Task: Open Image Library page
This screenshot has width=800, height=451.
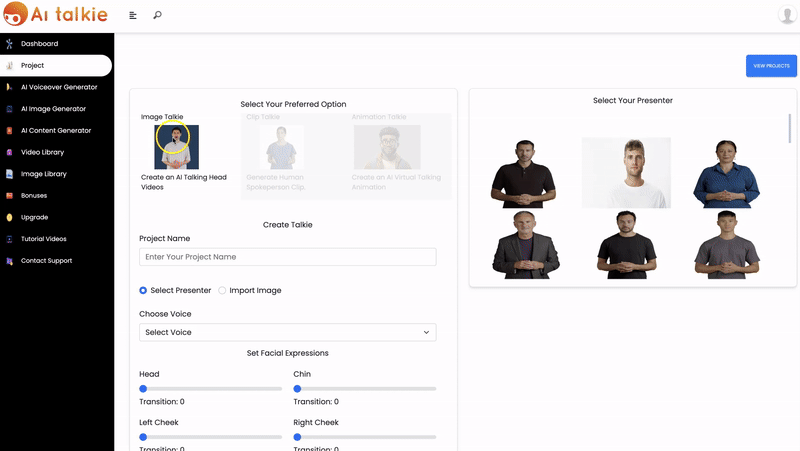Action: tap(43, 174)
